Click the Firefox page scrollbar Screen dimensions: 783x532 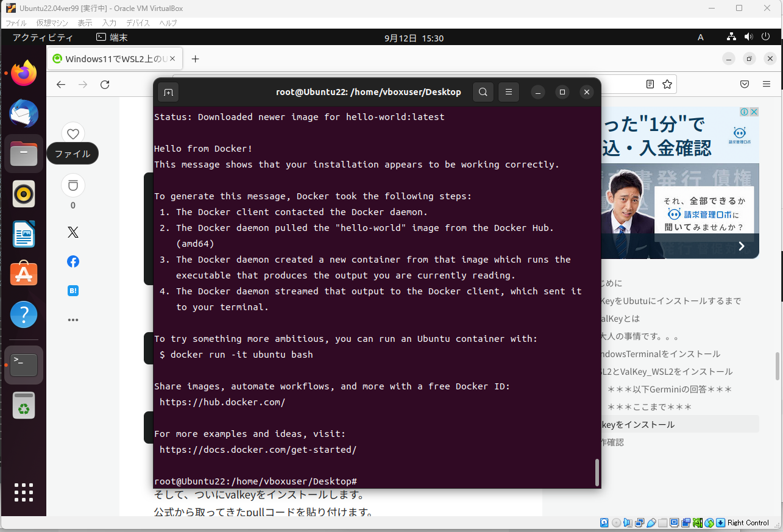777,366
